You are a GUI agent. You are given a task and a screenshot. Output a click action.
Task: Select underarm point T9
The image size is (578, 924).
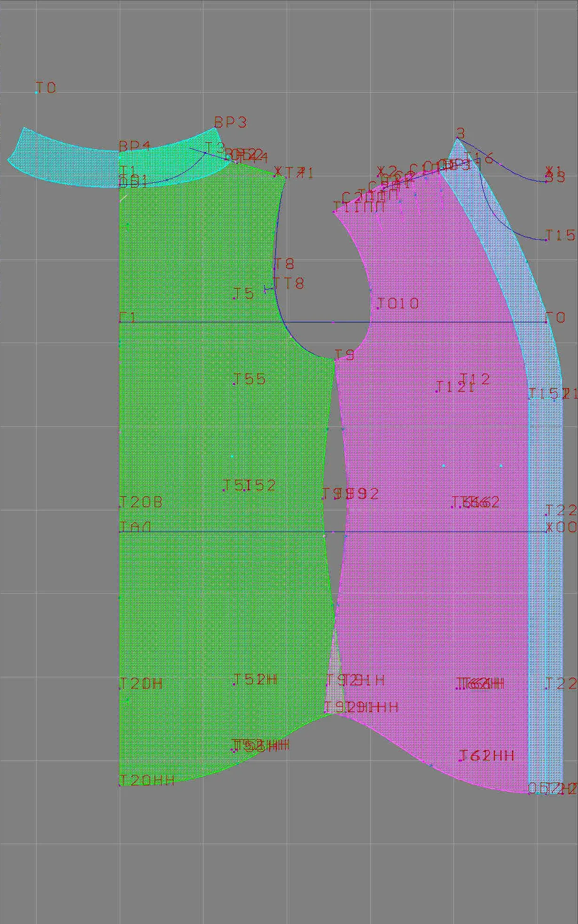pos(335,360)
